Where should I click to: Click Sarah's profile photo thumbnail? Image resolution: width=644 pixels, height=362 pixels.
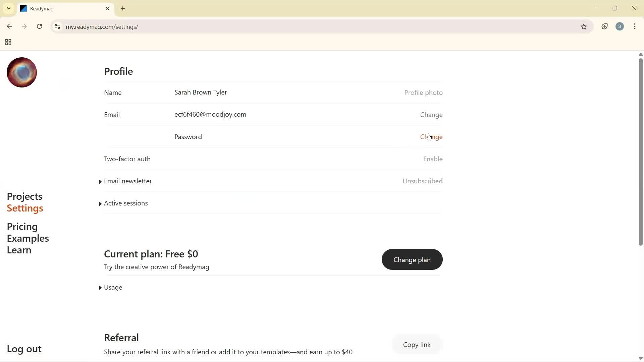pos(21,72)
